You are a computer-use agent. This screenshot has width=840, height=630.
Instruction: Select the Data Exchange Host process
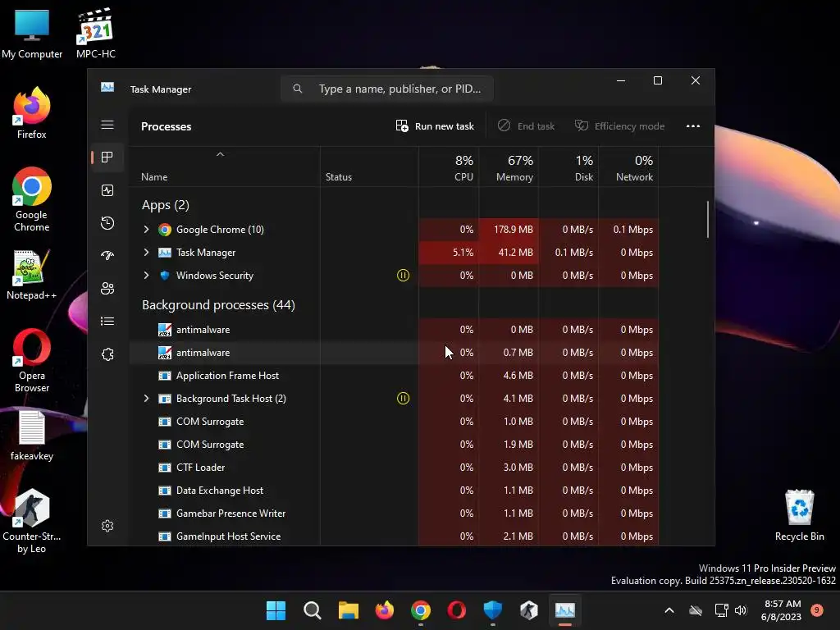[x=394, y=491]
